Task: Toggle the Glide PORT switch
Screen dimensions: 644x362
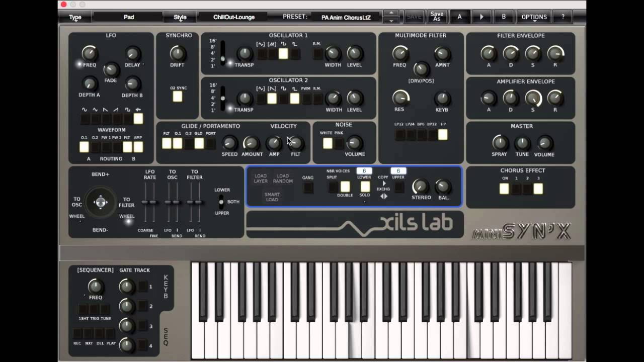Action: tap(210, 143)
